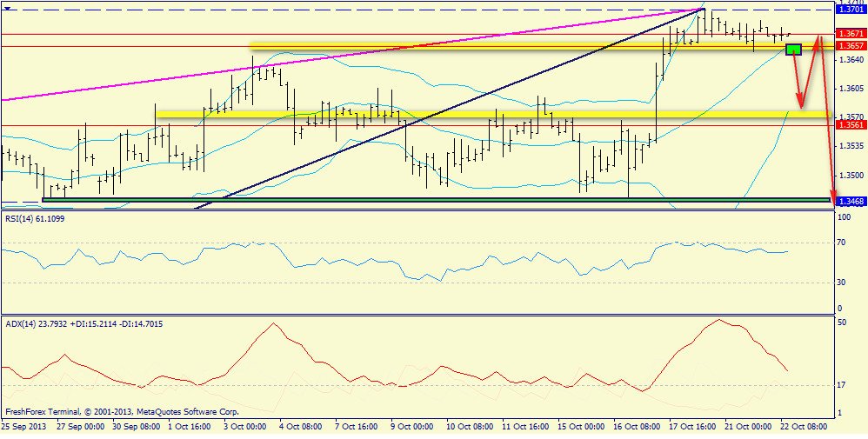Click the 4 Oct 08:00 time label
868x439 pixels.
pyautogui.click(x=302, y=427)
